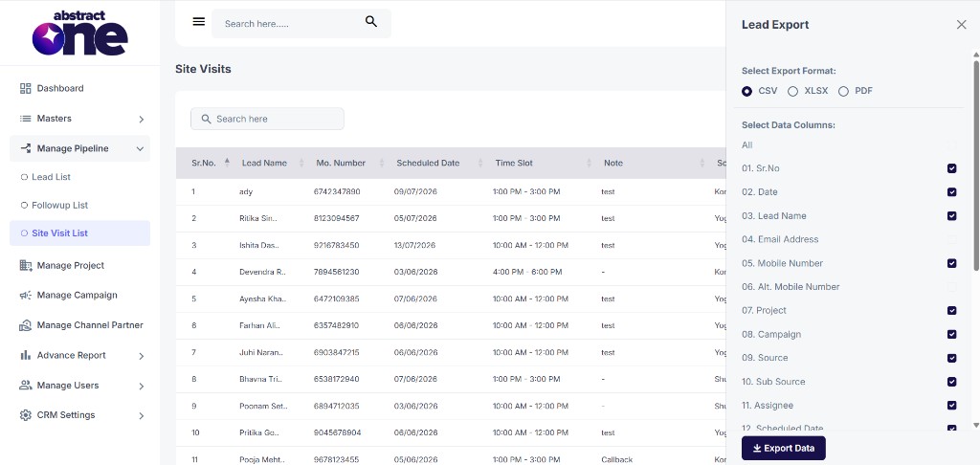The image size is (980, 465).
Task: Click the Masters list icon
Action: 26,118
